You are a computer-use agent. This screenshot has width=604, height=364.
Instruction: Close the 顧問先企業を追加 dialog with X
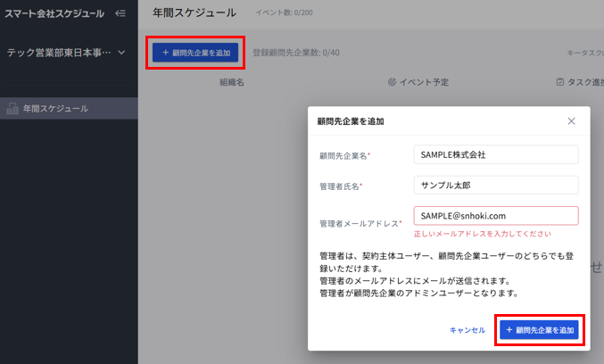(571, 120)
